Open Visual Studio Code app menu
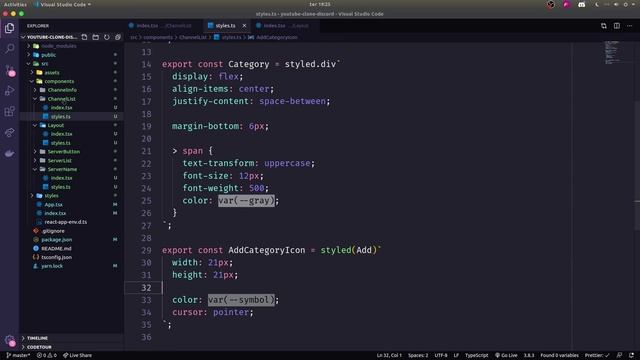The height and width of the screenshot is (360, 640). 62,4
